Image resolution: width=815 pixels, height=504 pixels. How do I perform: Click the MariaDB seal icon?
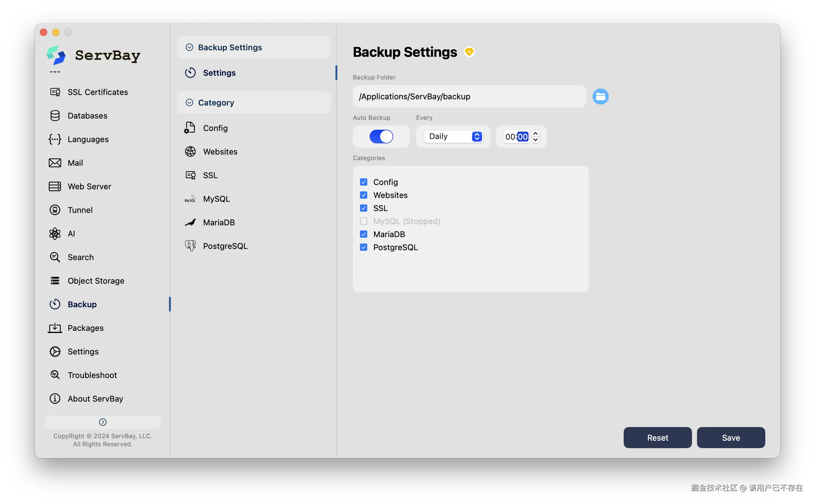coord(190,222)
